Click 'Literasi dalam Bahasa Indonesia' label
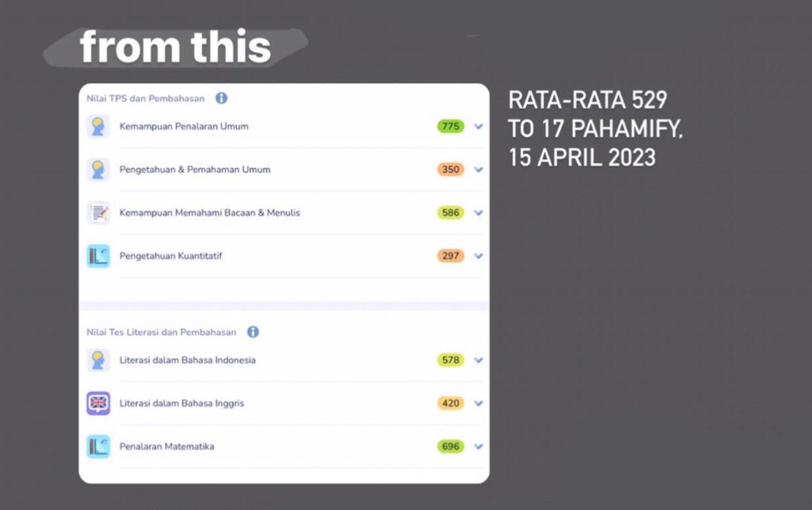 188,361
